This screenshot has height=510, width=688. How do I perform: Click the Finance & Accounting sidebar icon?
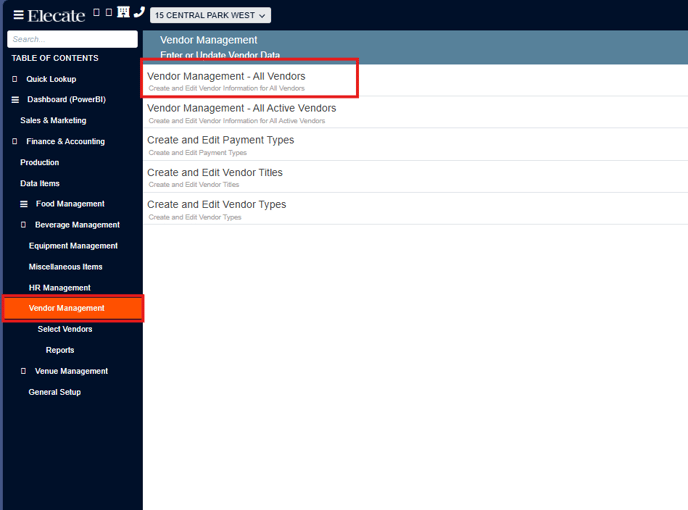point(14,141)
